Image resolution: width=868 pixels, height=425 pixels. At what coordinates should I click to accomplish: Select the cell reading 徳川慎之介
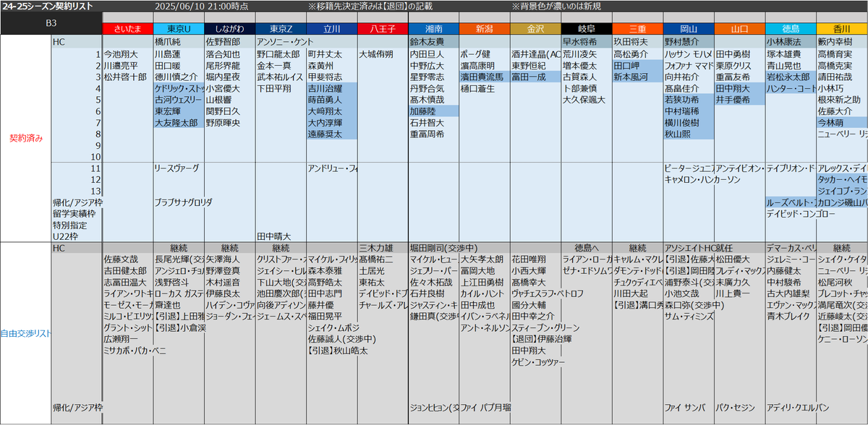(x=179, y=76)
